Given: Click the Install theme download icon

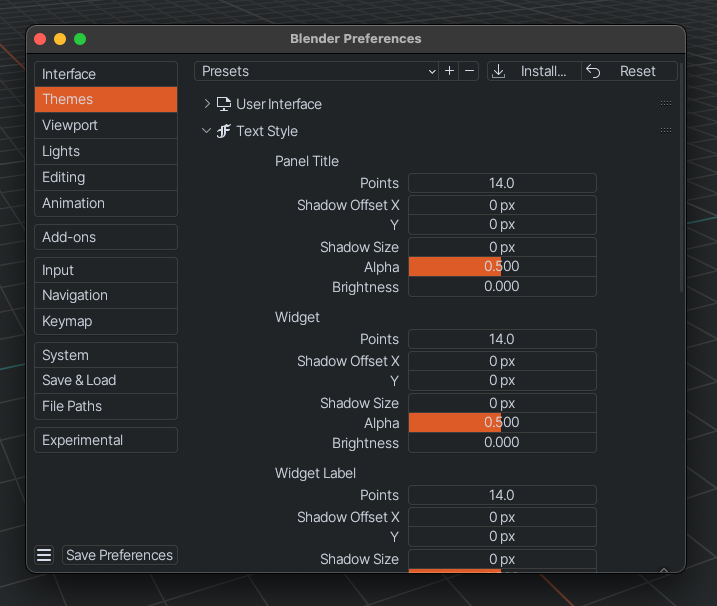Looking at the screenshot, I should click(x=498, y=71).
